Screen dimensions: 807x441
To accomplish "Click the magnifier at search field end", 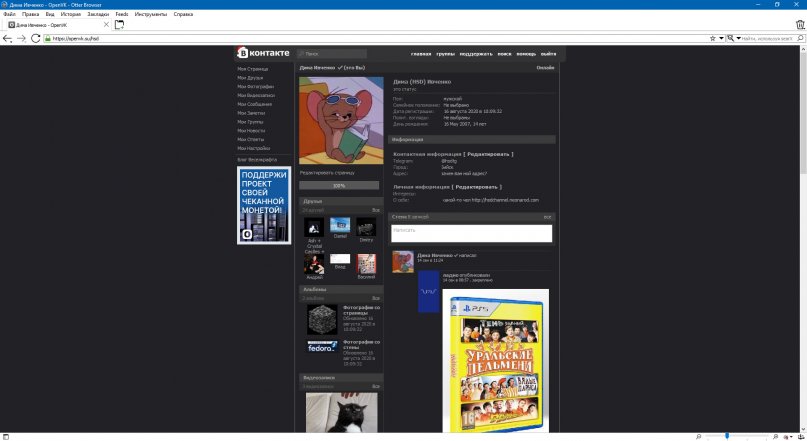I will tap(800, 39).
